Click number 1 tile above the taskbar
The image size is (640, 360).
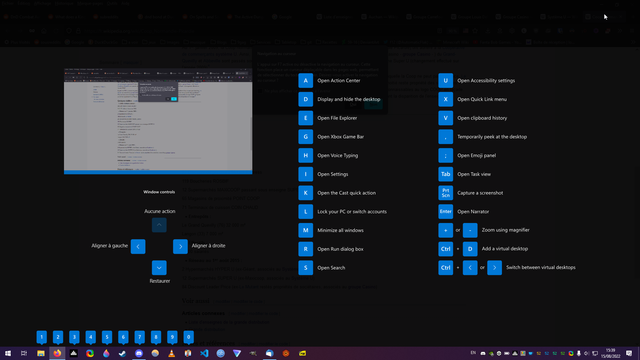41,337
